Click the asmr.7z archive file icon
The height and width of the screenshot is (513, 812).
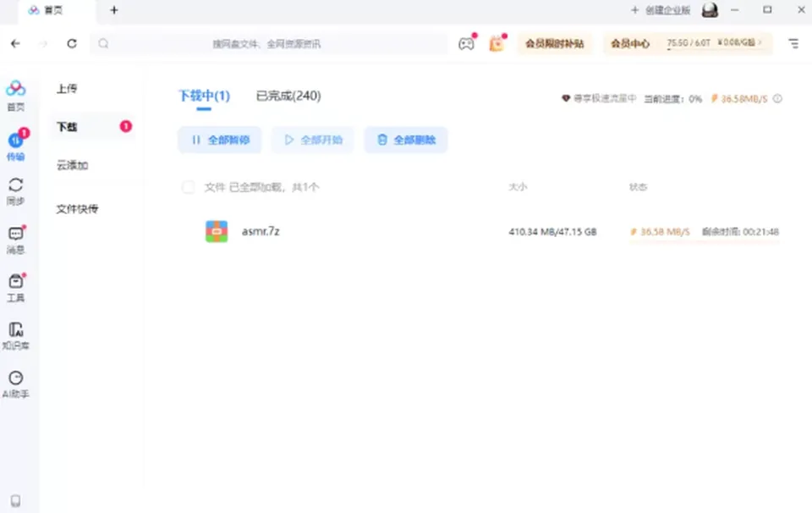pos(217,231)
